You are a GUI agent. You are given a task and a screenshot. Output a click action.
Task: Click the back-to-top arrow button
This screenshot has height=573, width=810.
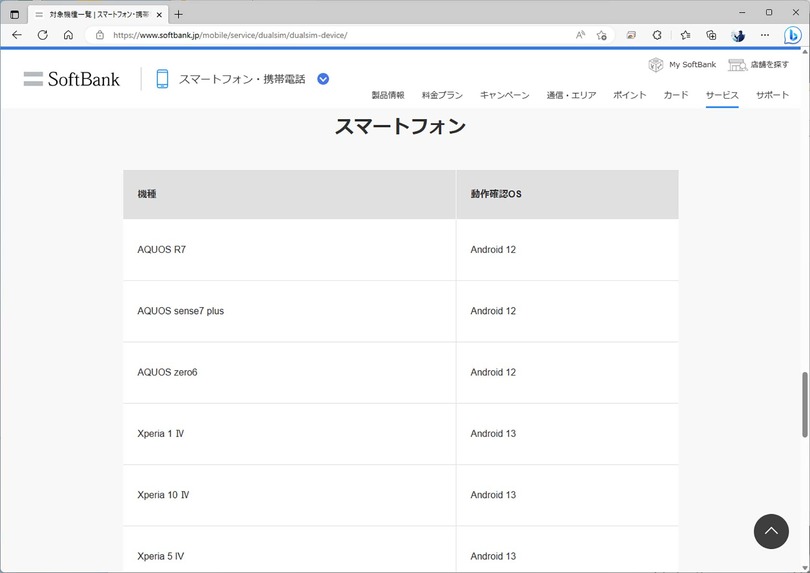click(771, 531)
